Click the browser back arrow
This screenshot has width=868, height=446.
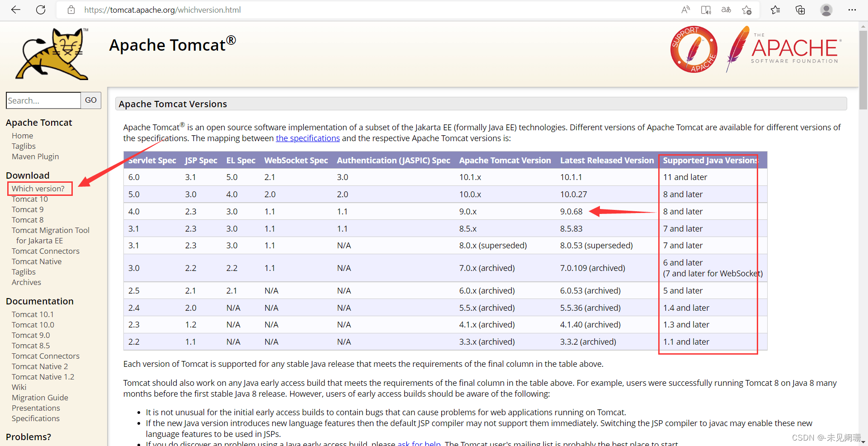16,10
